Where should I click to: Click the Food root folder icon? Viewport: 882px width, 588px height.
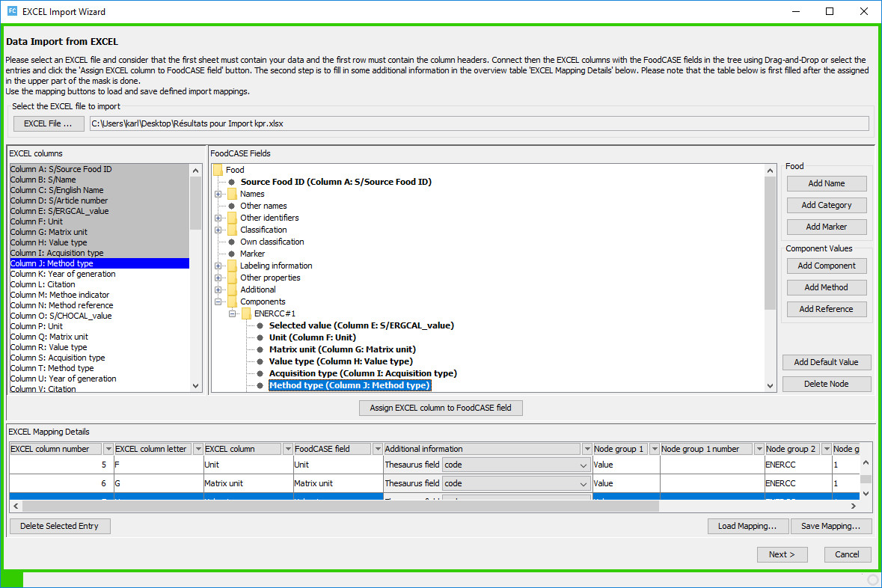[218, 170]
